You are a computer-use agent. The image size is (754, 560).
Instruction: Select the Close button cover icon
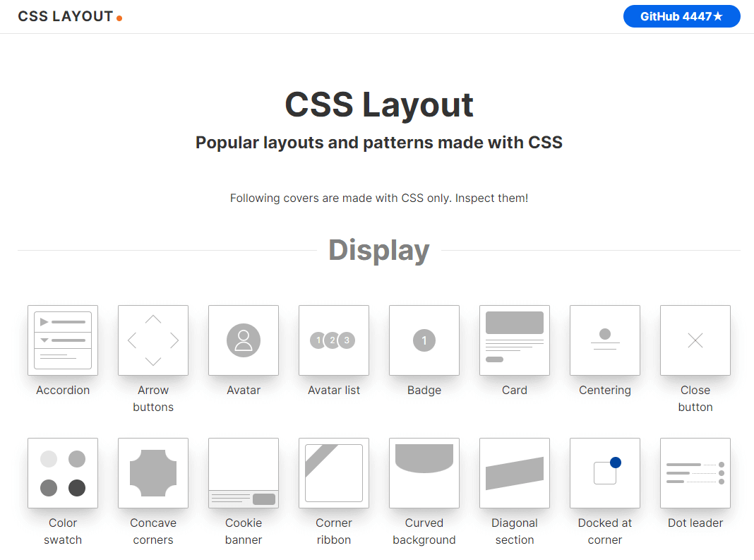click(x=695, y=340)
